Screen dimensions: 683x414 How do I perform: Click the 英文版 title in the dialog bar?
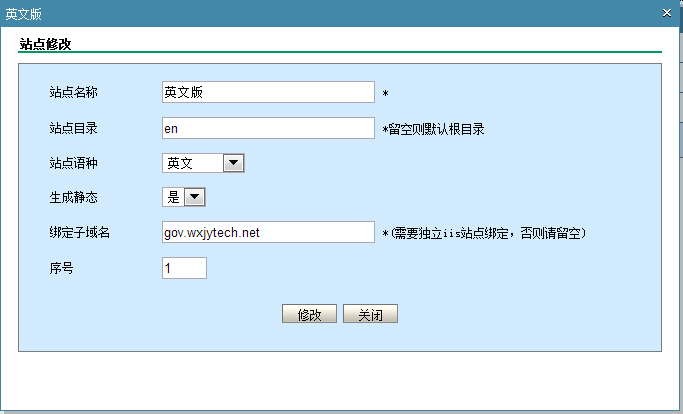coord(24,13)
